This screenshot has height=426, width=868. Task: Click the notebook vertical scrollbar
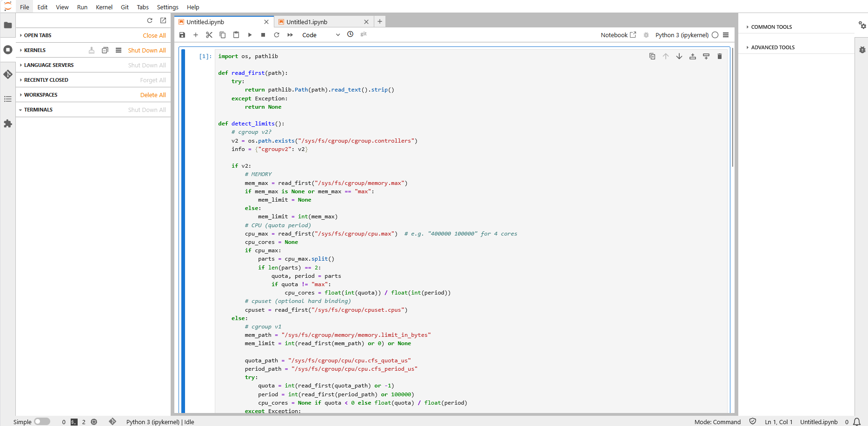[x=733, y=107]
